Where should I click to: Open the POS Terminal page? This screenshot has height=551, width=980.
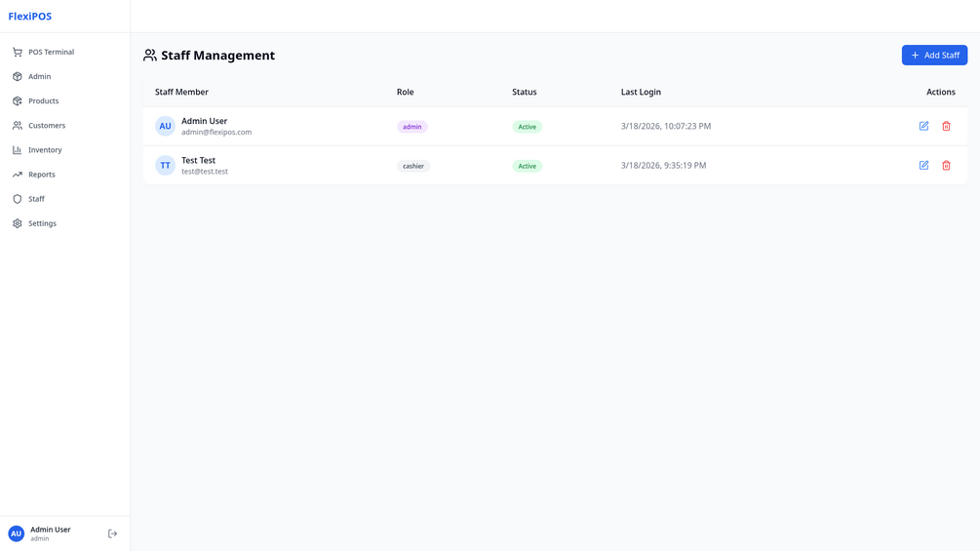click(x=51, y=52)
